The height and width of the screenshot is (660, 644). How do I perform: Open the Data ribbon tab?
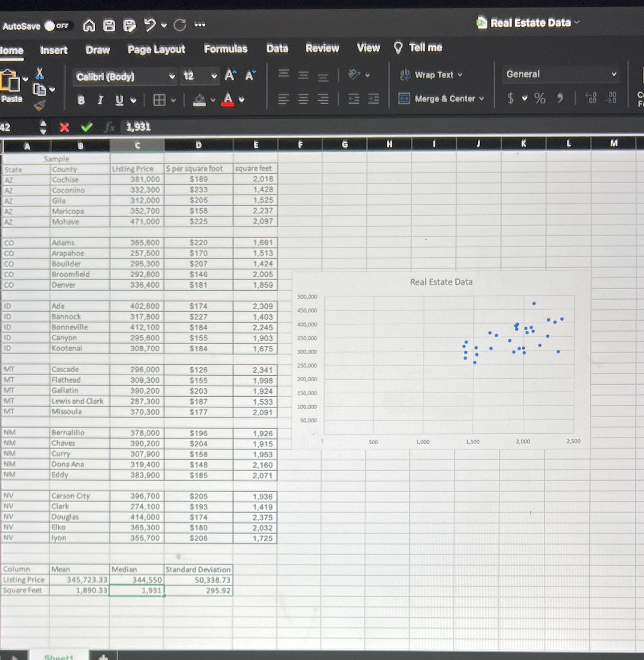pyautogui.click(x=277, y=48)
